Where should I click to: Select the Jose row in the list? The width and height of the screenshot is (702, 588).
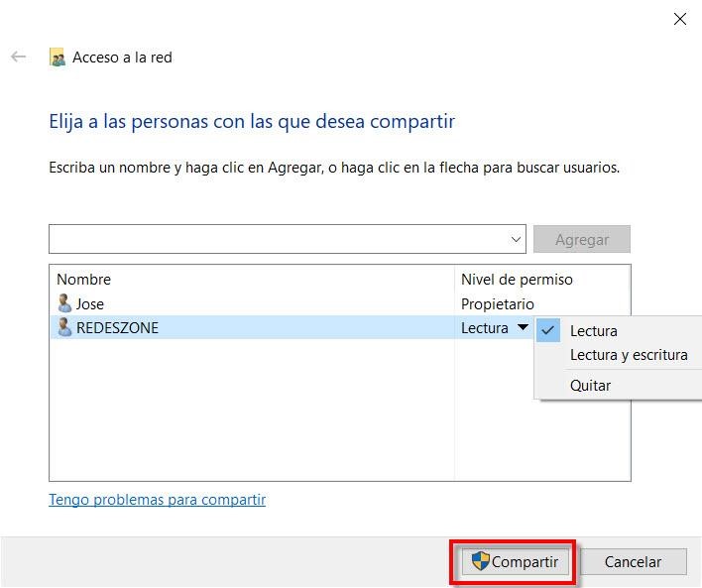click(90, 304)
